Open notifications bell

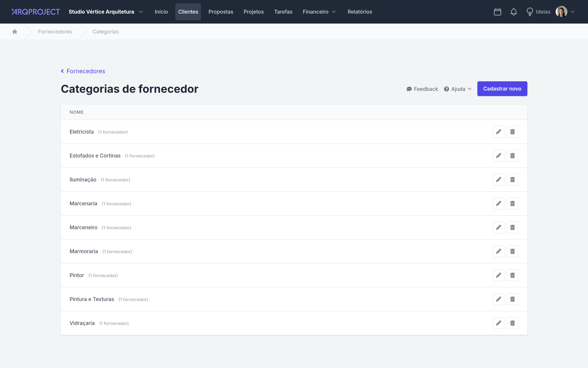click(513, 12)
